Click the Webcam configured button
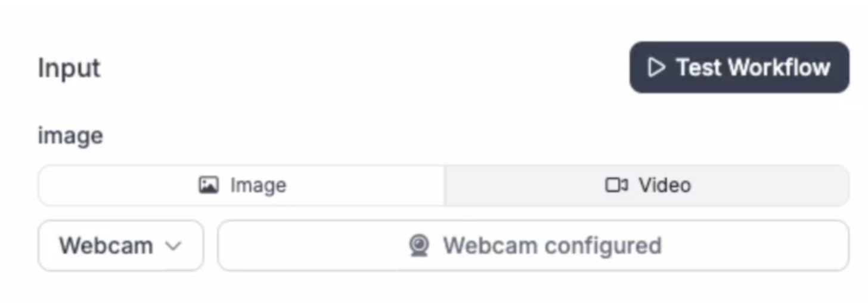The height and width of the screenshot is (303, 868). 533,245
